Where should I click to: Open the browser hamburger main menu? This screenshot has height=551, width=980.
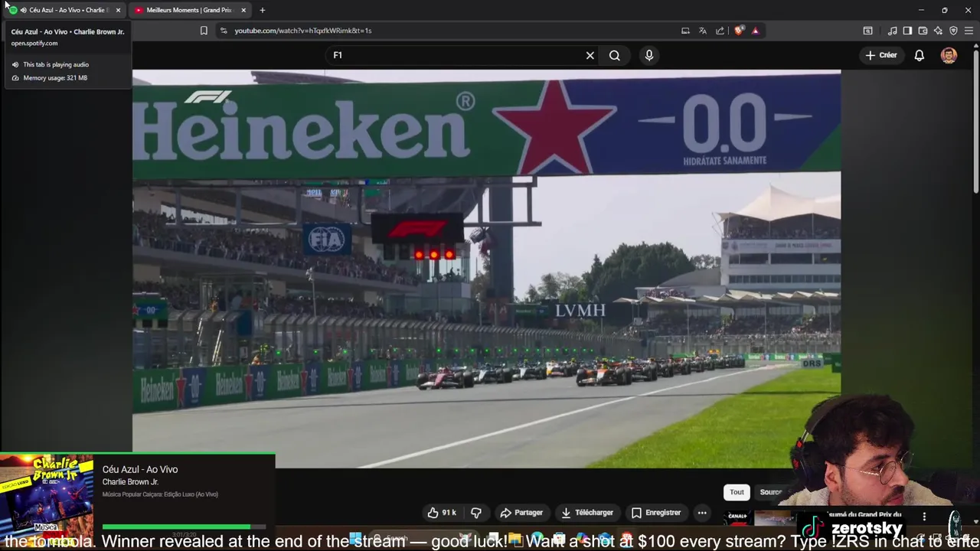969,31
